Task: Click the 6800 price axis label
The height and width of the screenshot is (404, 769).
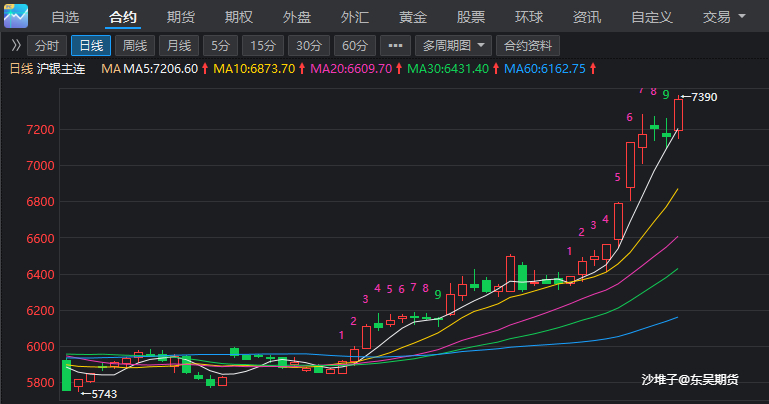Action: click(x=40, y=202)
